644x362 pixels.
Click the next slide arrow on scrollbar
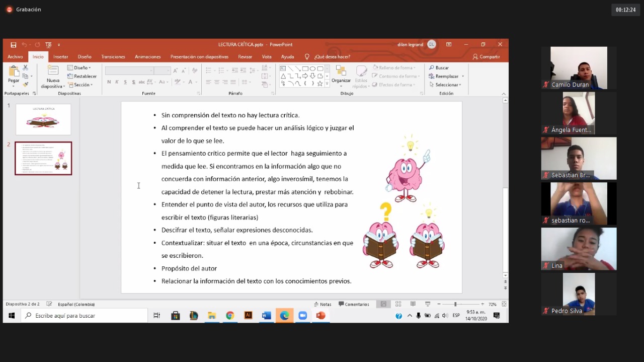pyautogui.click(x=506, y=287)
